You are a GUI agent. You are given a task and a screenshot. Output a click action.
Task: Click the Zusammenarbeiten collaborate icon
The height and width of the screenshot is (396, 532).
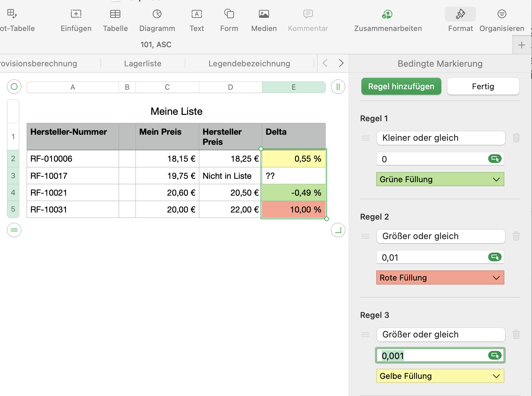pyautogui.click(x=387, y=14)
